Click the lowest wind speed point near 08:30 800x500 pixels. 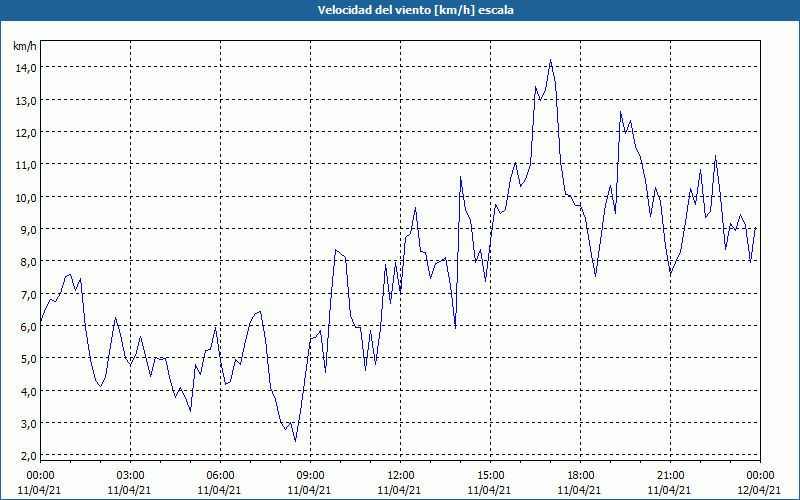(295, 441)
